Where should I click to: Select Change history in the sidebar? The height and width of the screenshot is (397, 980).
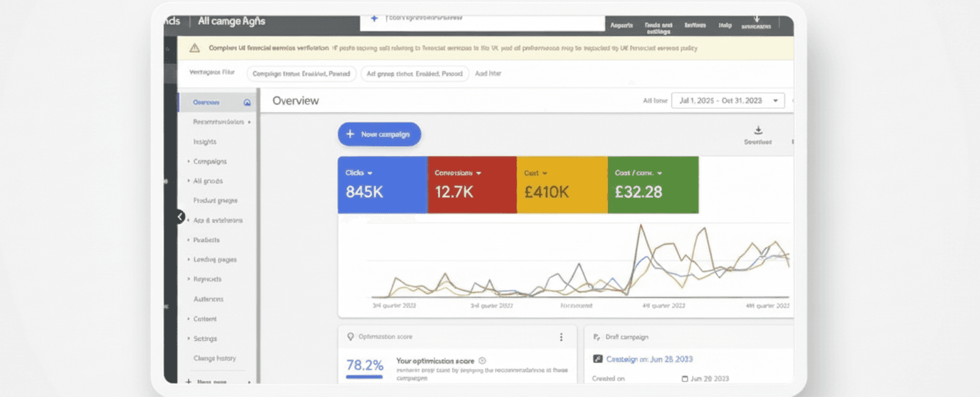point(214,358)
